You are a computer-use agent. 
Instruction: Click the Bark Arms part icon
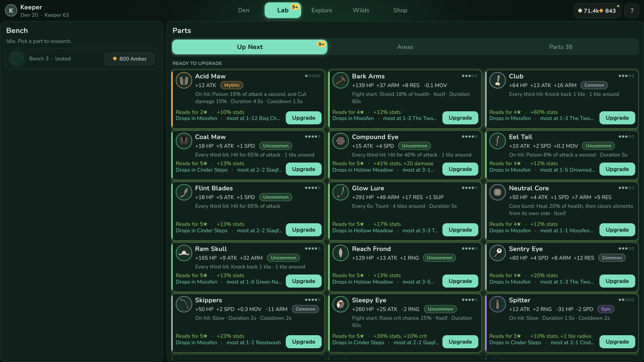(x=340, y=80)
